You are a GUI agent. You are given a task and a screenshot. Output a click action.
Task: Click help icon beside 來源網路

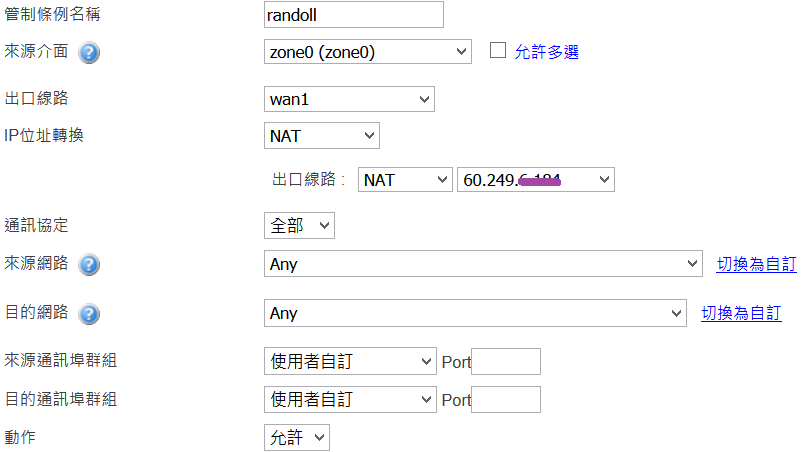click(89, 264)
